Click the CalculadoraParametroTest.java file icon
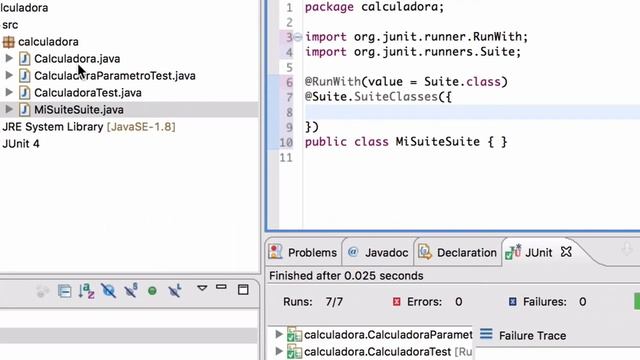The width and height of the screenshot is (640, 360). click(x=24, y=76)
